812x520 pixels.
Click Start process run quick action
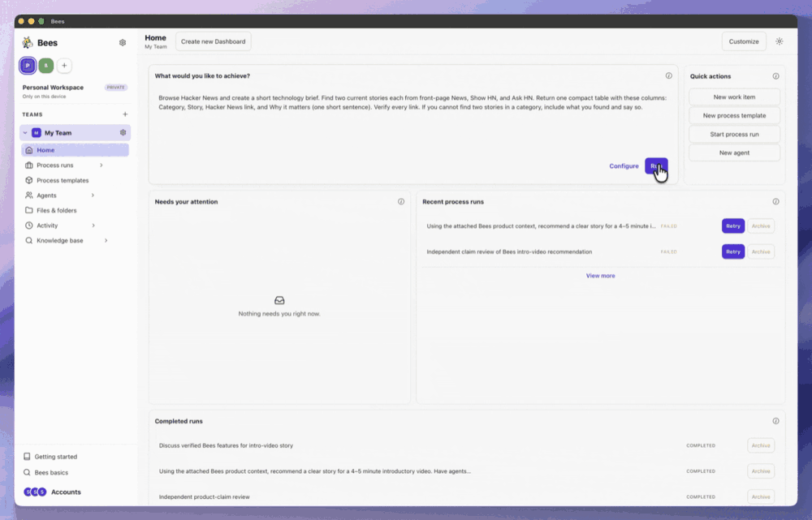pos(734,134)
